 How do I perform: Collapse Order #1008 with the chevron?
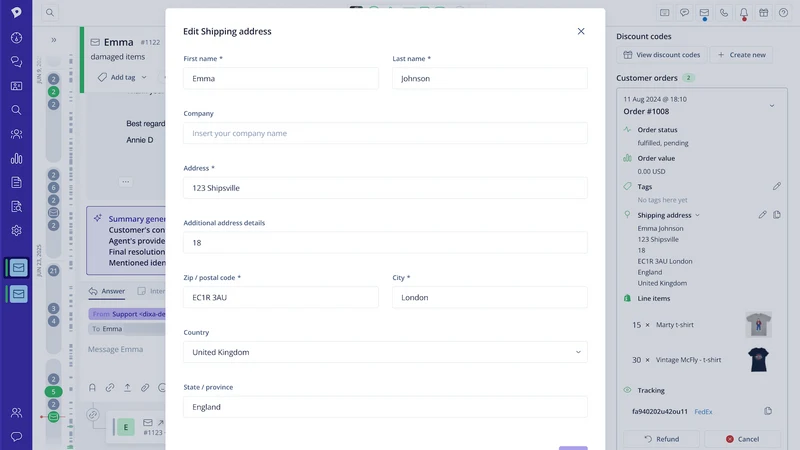click(771, 106)
